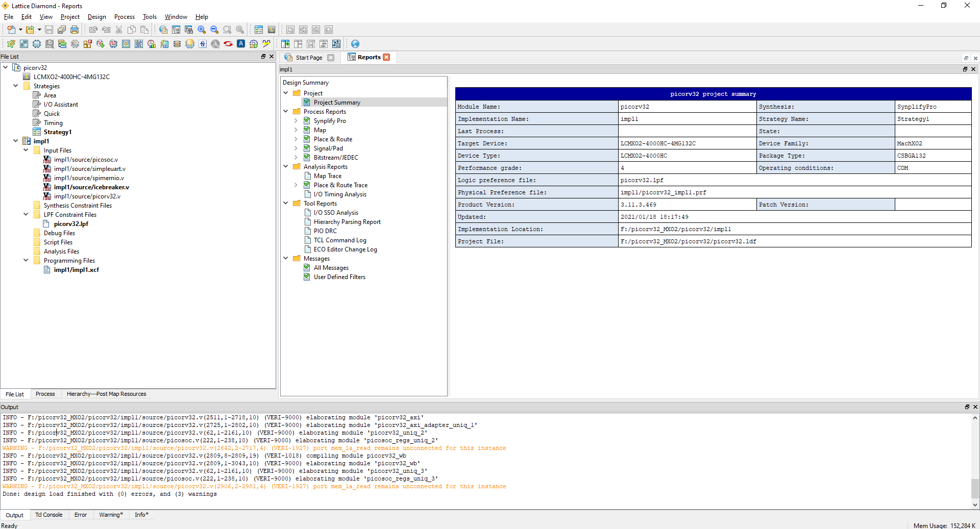Collapse the Input Files folder

point(26,150)
